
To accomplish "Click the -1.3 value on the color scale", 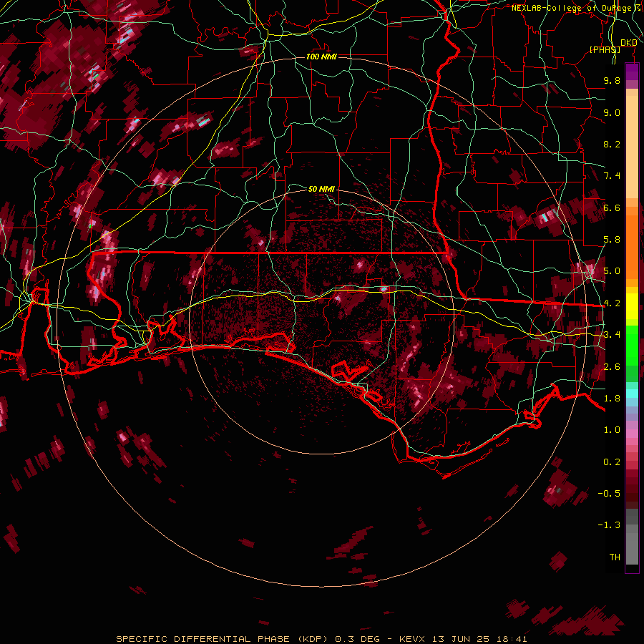I will pyautogui.click(x=609, y=525).
